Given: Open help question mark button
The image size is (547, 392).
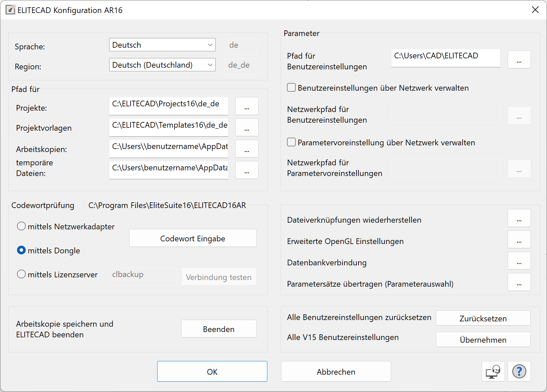Looking at the screenshot, I should 519,371.
